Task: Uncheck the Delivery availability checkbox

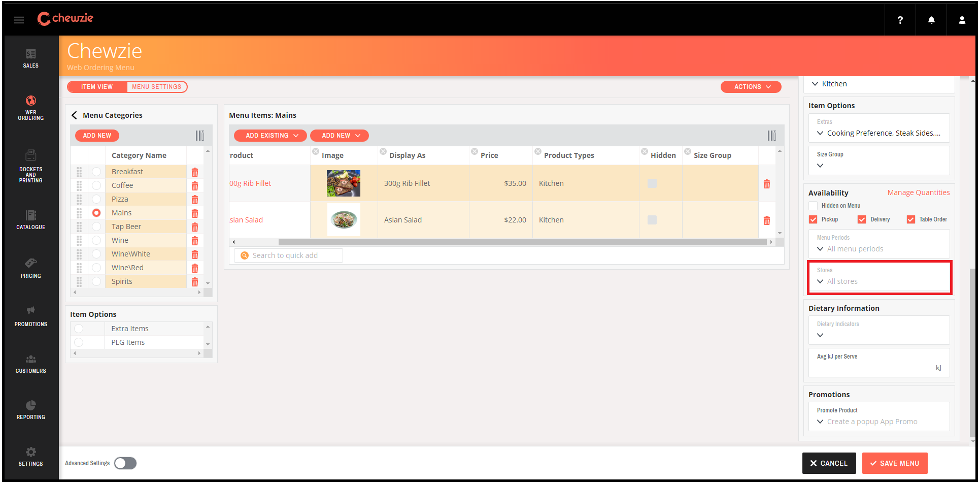Action: [x=862, y=219]
